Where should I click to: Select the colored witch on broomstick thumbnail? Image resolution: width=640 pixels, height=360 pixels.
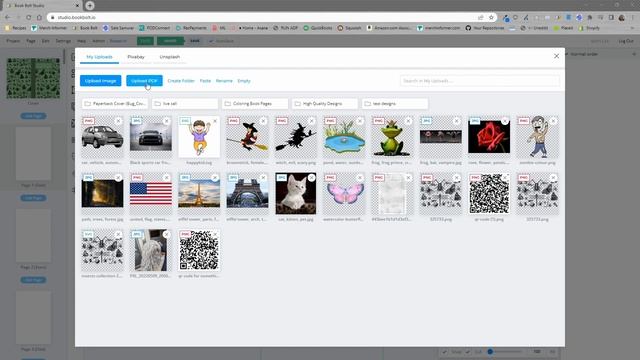click(247, 137)
